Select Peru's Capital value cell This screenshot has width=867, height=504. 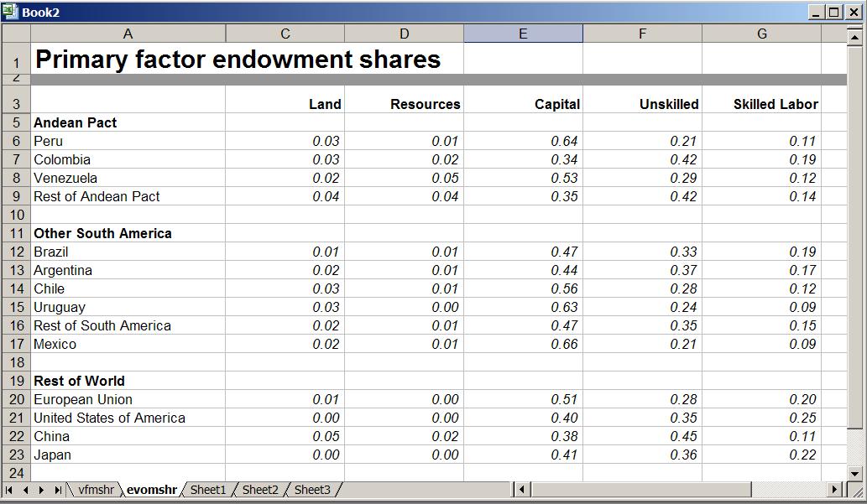pos(523,141)
